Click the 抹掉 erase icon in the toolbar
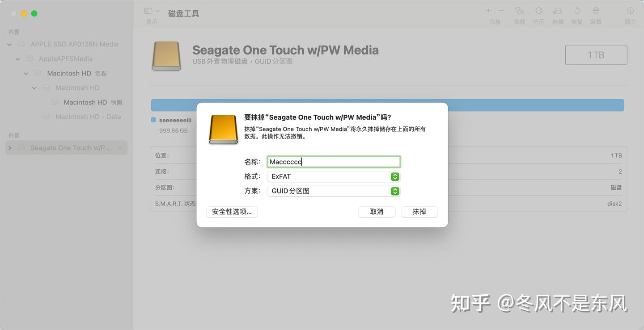Viewport: 644px width, 330px height. click(558, 11)
